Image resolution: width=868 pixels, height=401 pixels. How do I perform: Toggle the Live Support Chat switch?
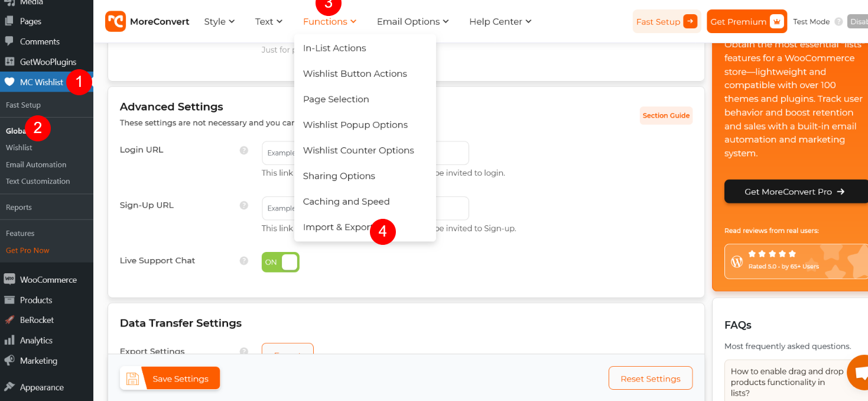tap(281, 262)
